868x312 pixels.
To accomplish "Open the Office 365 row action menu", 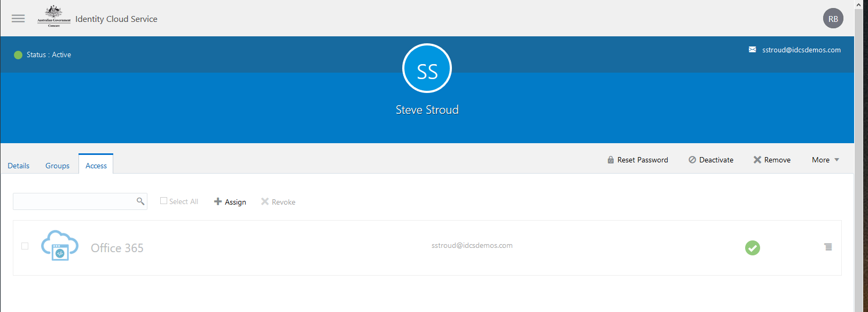I will coord(828,247).
